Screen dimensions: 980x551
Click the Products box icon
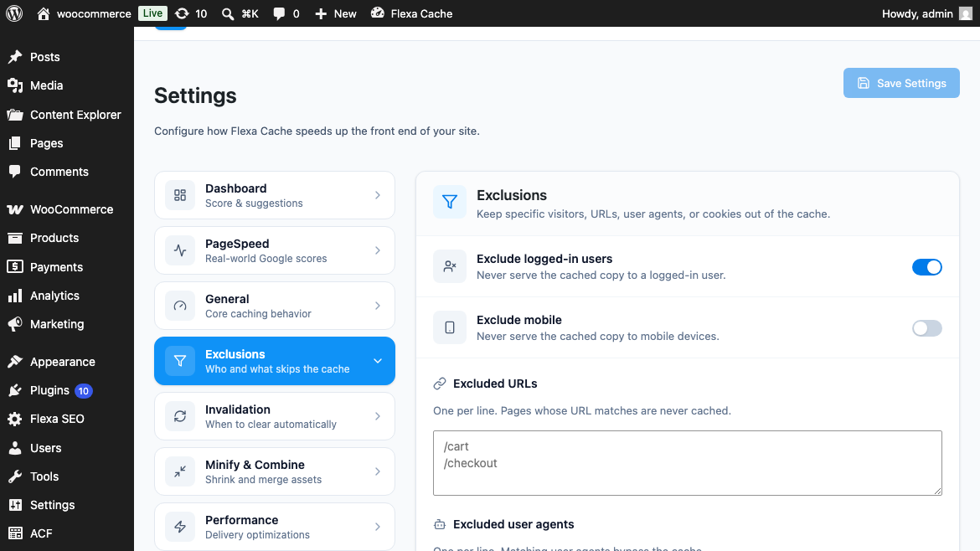(x=15, y=238)
